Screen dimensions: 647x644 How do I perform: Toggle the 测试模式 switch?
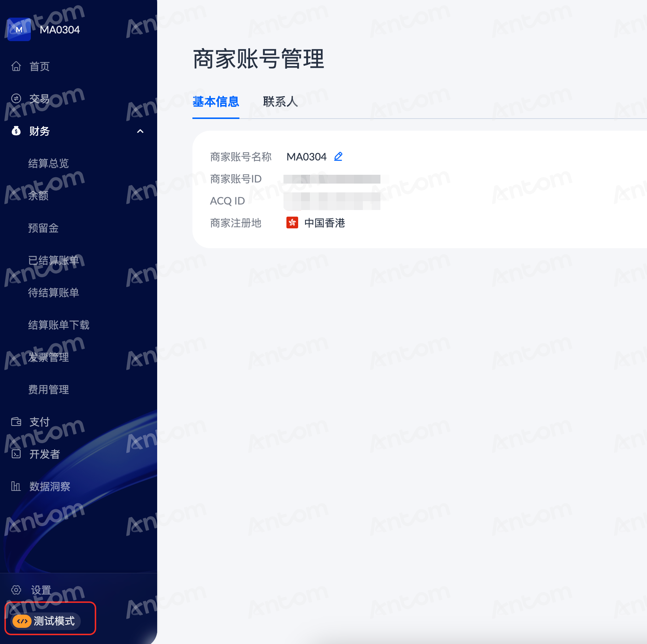pyautogui.click(x=46, y=621)
